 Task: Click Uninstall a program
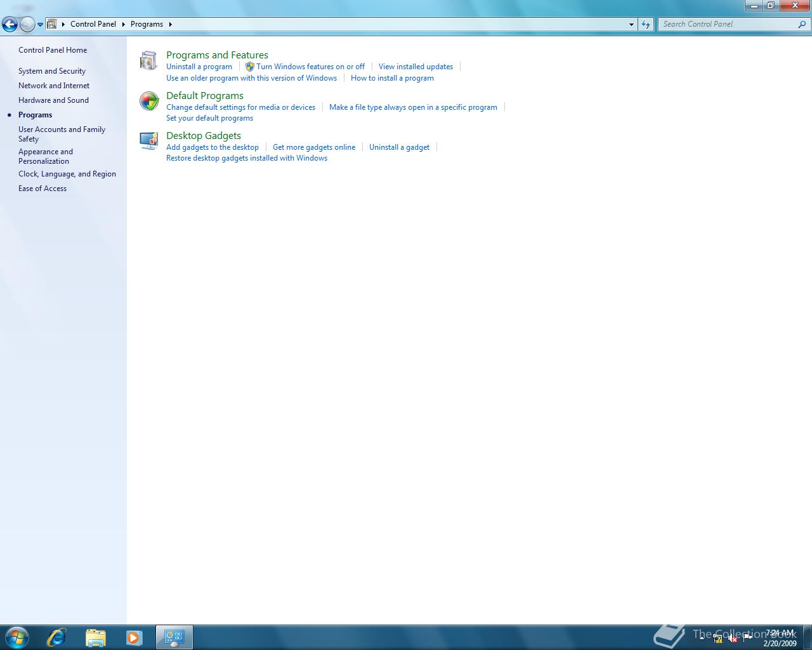[199, 67]
